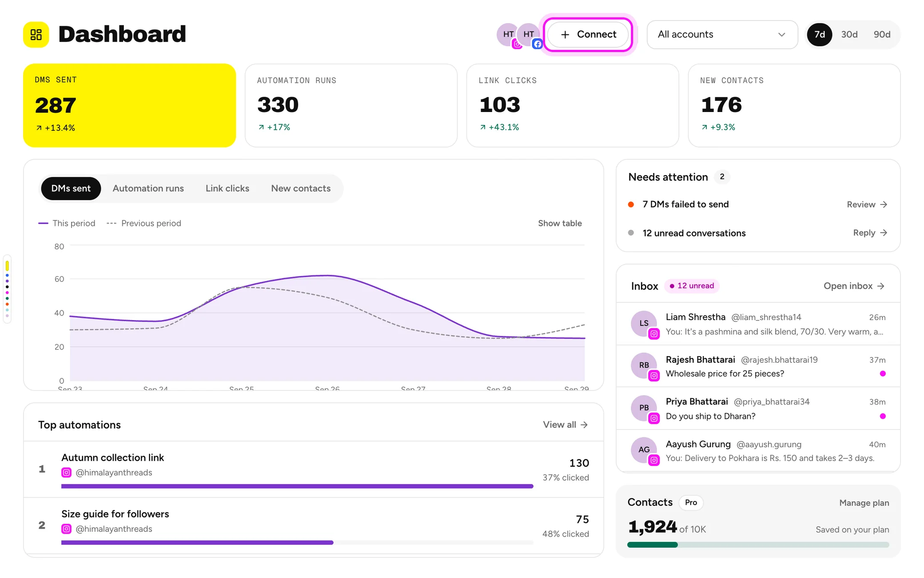The width and height of the screenshot is (924, 578).
Task: Switch to the Link clicks chart tab
Action: [227, 189]
